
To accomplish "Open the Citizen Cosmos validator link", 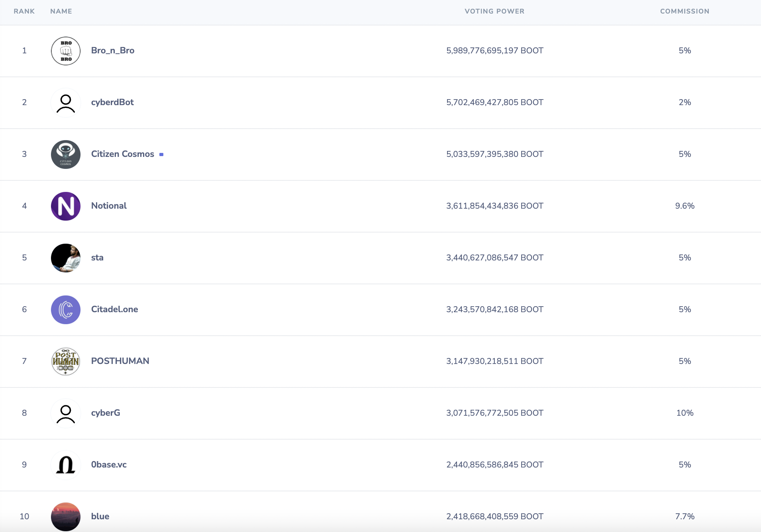I will pyautogui.click(x=123, y=154).
